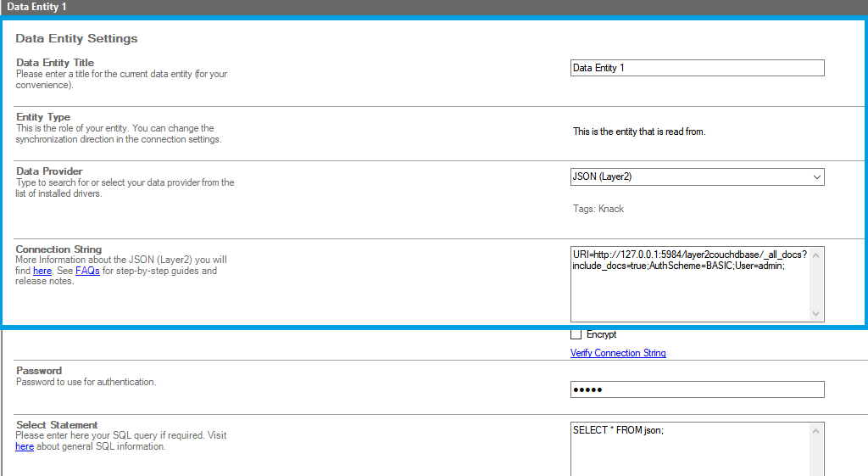Click inside the Select Statement text box

pos(690,450)
